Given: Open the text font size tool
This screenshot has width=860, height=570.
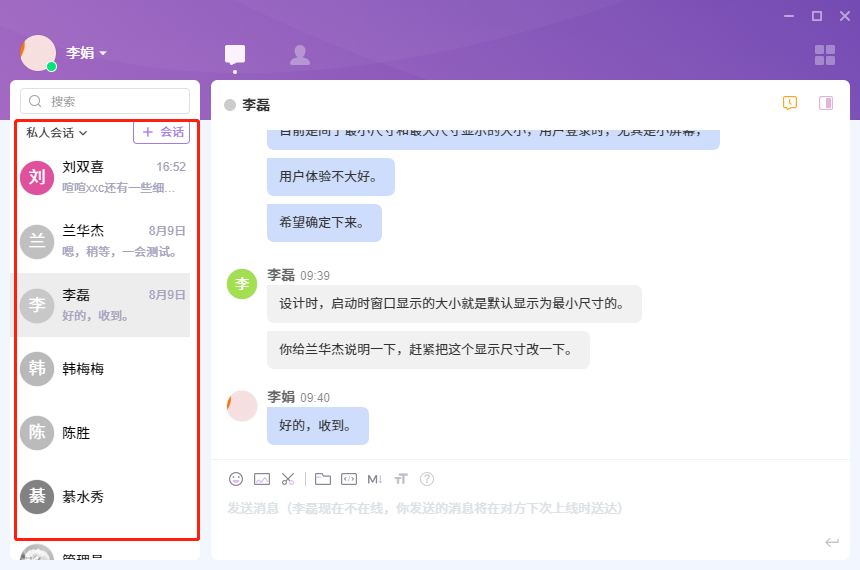Looking at the screenshot, I should tap(401, 479).
